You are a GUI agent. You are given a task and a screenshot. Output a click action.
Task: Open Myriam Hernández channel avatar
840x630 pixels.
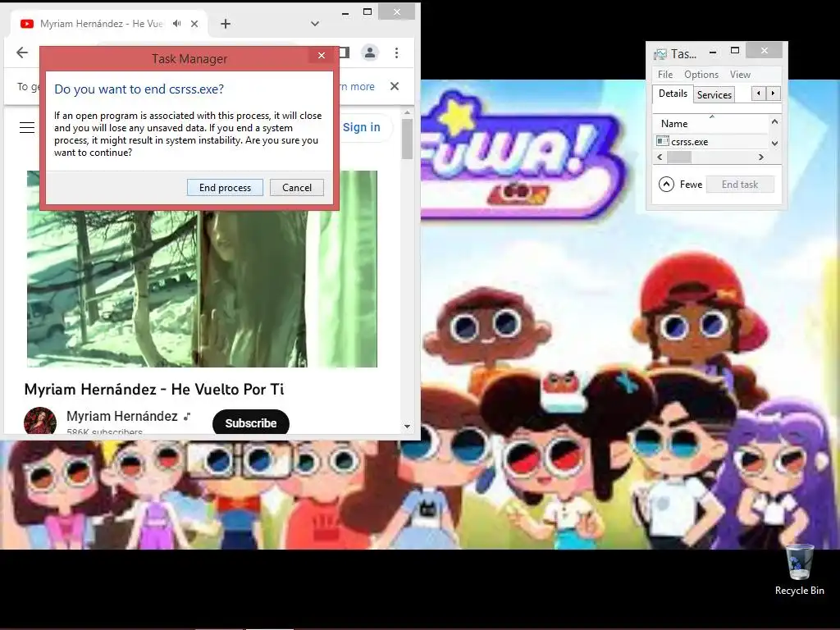(40, 421)
